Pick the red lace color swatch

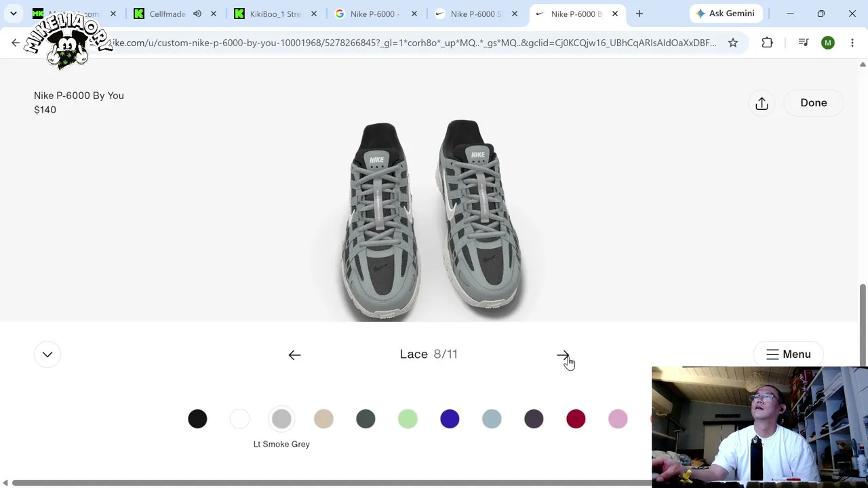pos(576,419)
